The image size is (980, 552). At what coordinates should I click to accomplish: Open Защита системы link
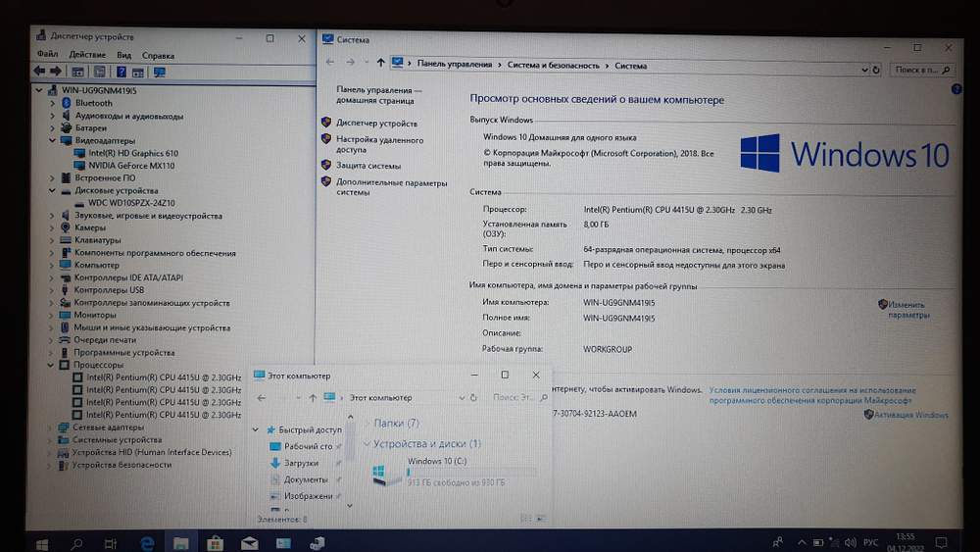click(368, 166)
